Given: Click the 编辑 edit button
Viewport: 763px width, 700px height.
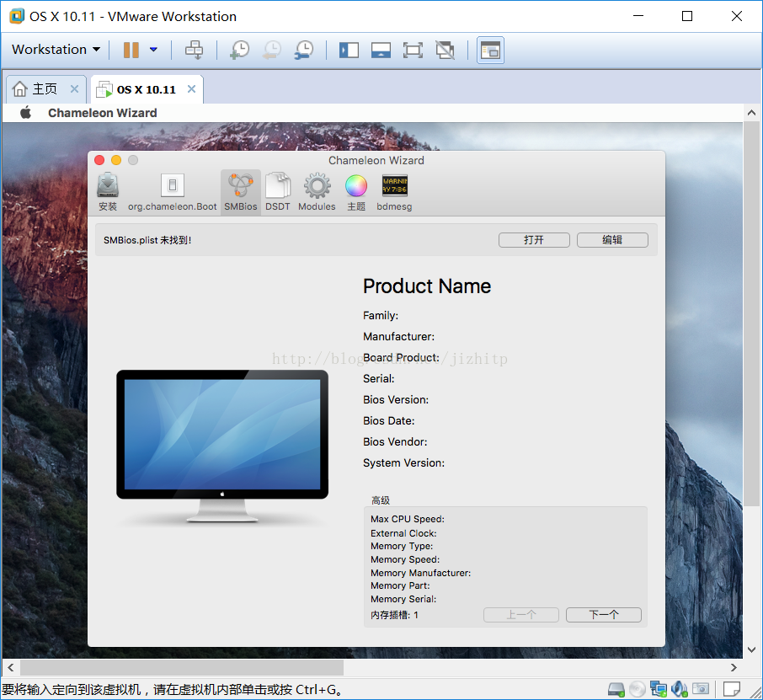Looking at the screenshot, I should click(x=612, y=240).
